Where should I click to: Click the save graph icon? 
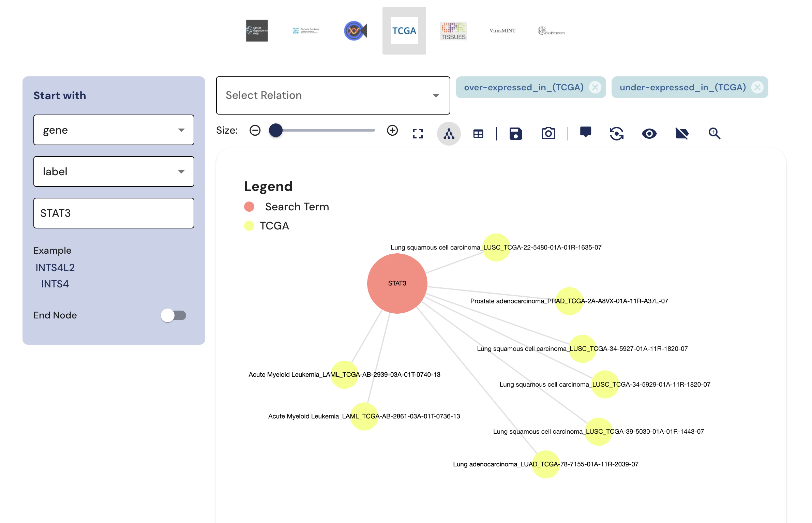(515, 133)
